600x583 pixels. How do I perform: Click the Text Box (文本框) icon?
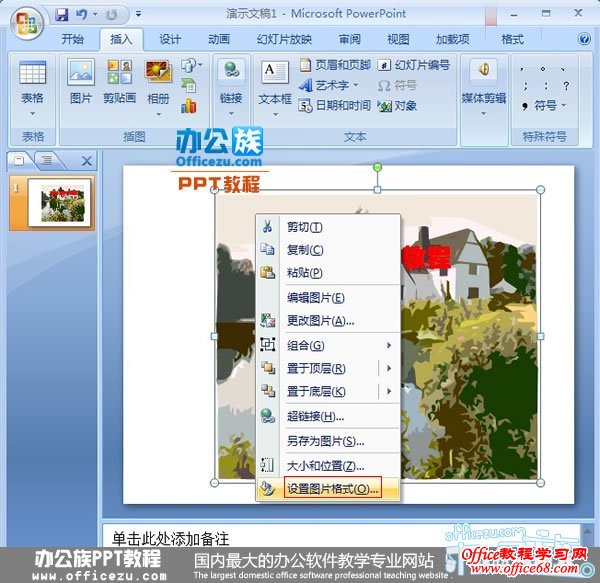click(x=274, y=73)
